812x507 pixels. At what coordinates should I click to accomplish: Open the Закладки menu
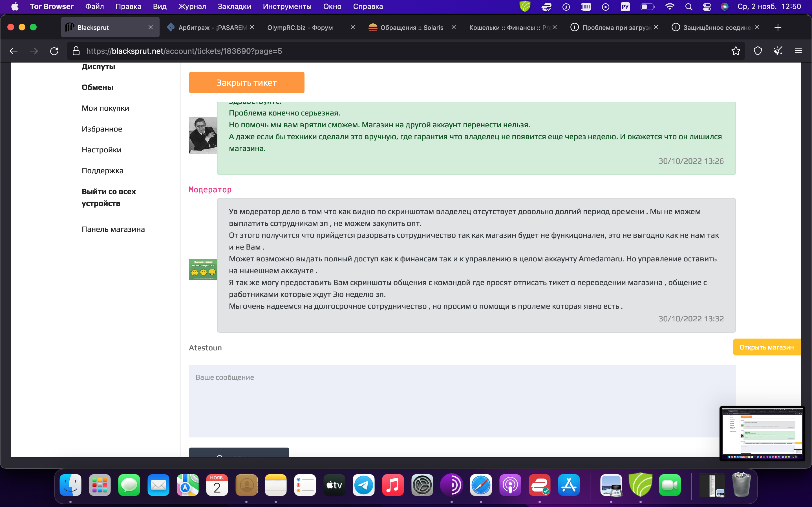(x=234, y=7)
